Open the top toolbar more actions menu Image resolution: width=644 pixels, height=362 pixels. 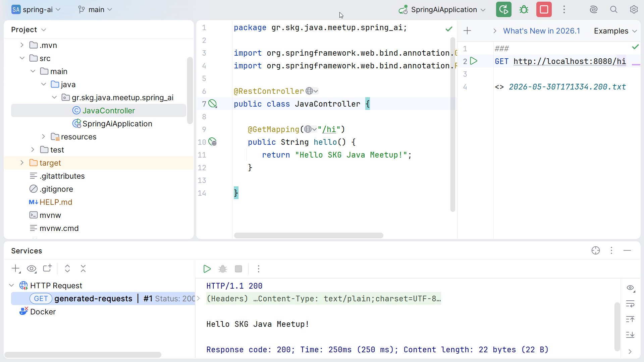pos(564,9)
